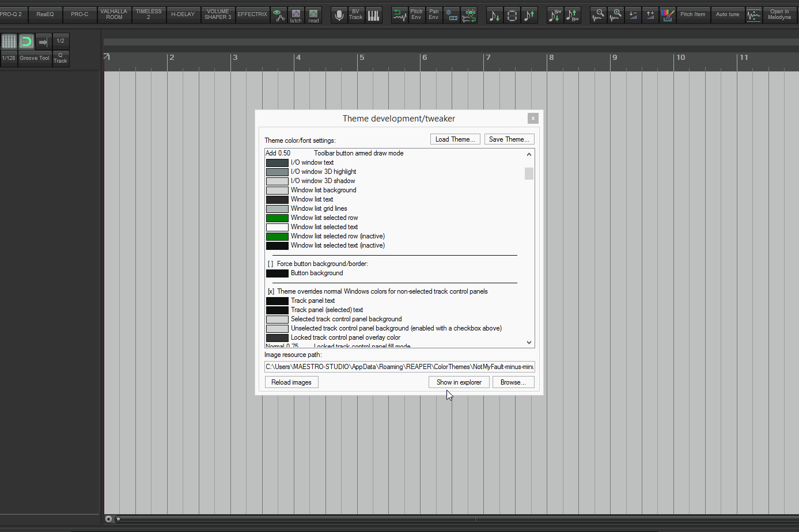Viewport: 799px width, 532px height.
Task: Click the colorful paintbrush icon
Action: point(668,15)
